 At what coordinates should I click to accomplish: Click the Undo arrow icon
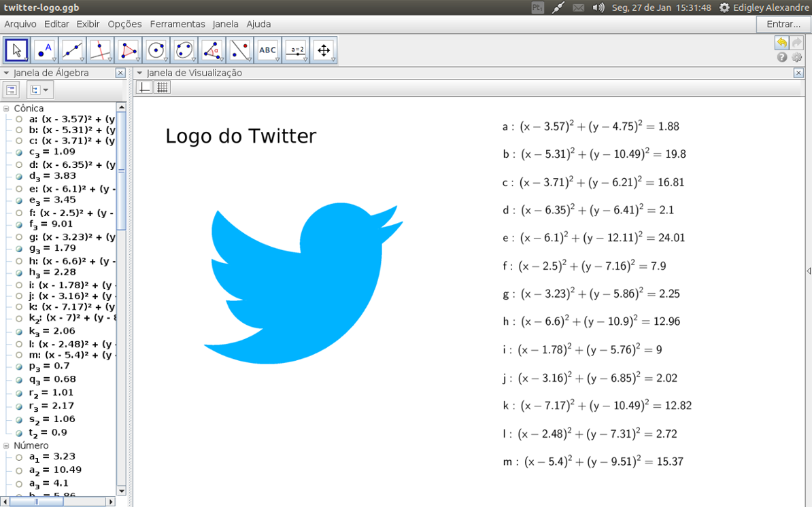tap(781, 42)
